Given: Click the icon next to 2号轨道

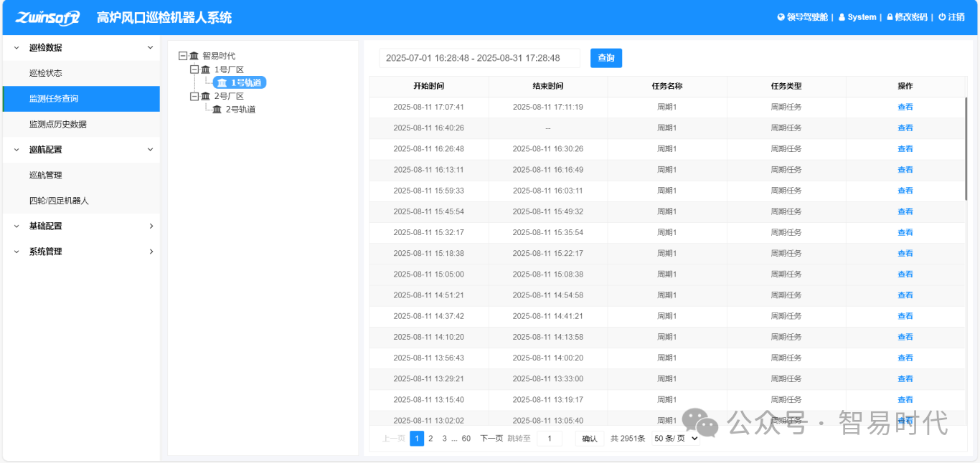Looking at the screenshot, I should 217,110.
